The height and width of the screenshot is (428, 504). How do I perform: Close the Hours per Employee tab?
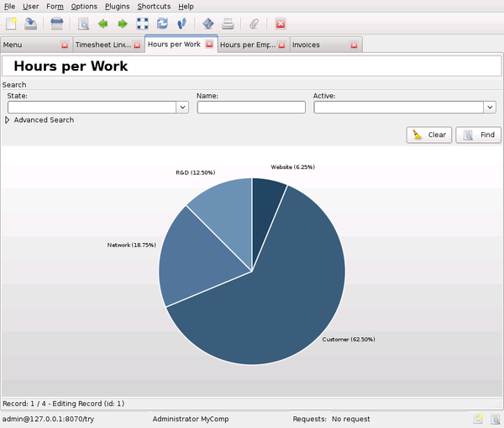click(x=281, y=45)
